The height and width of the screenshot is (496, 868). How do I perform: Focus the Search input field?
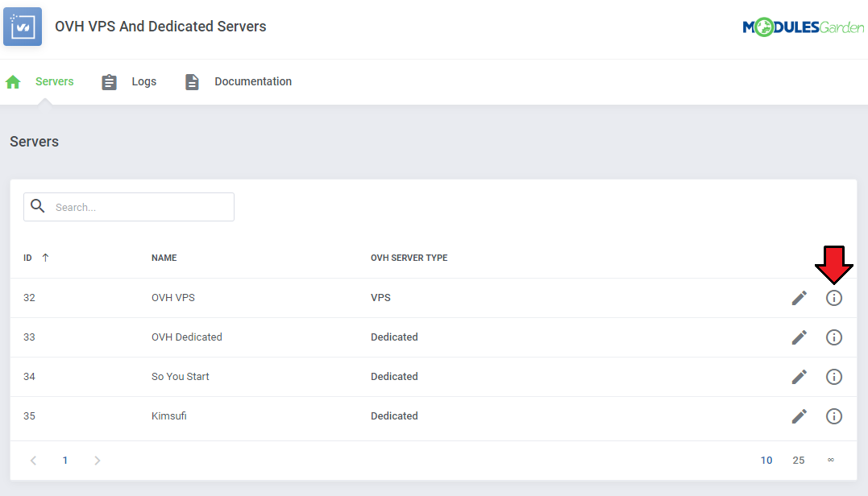129,207
